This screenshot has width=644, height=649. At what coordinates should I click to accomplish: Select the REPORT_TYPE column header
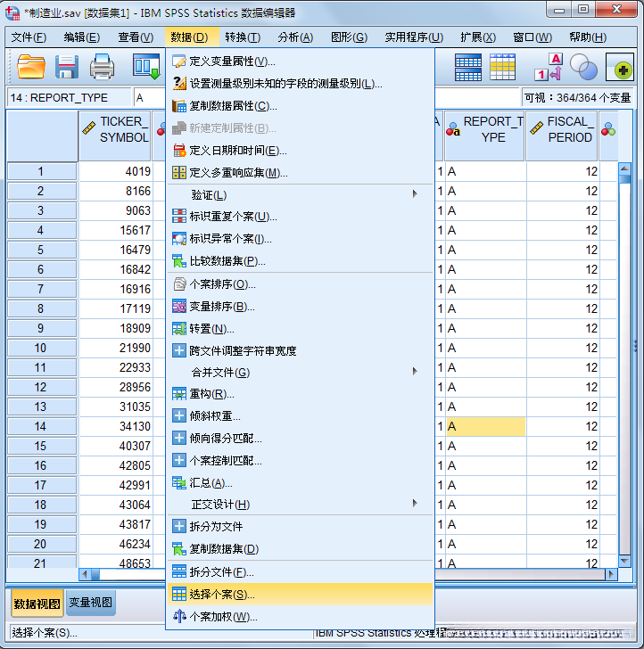point(484,136)
